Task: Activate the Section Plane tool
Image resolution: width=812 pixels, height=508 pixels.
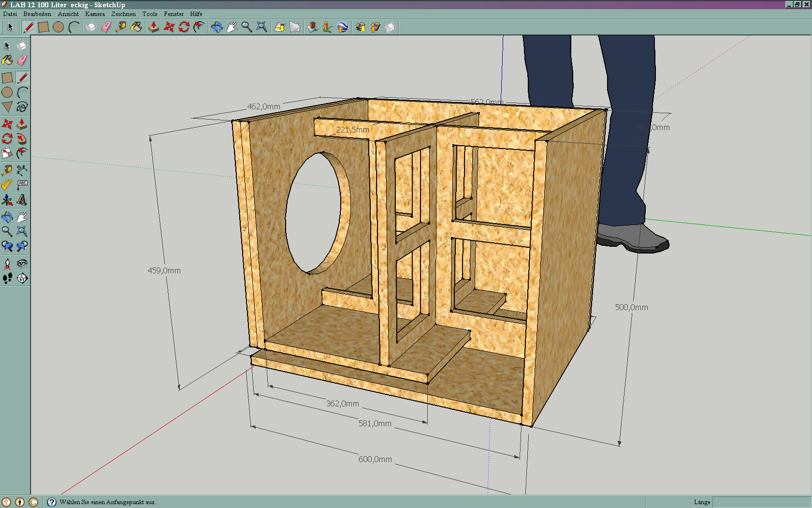Action: pyautogui.click(x=22, y=278)
